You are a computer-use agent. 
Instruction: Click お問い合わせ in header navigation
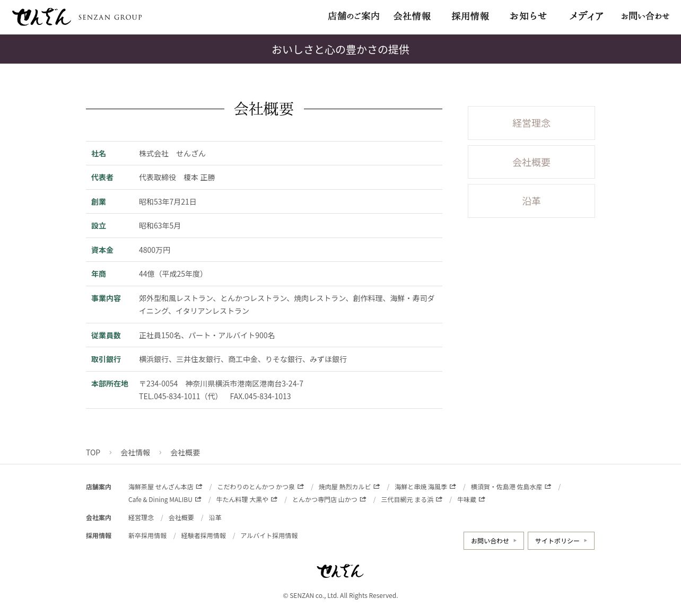point(645,16)
